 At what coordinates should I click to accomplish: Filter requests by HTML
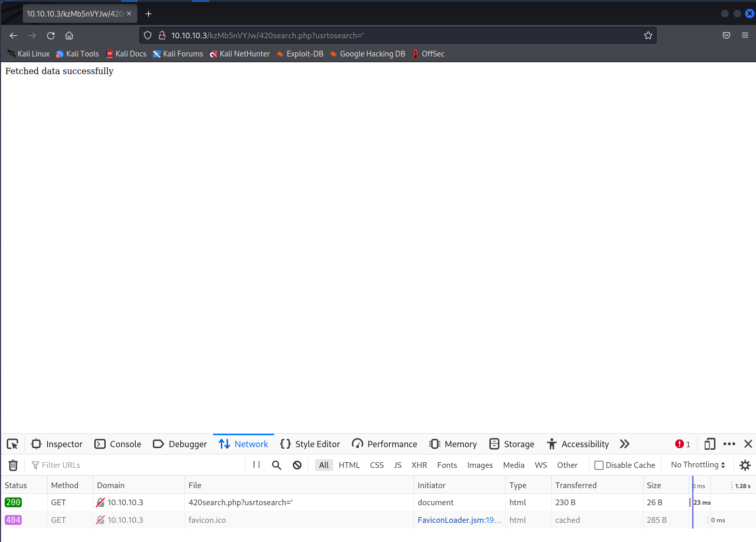point(349,465)
